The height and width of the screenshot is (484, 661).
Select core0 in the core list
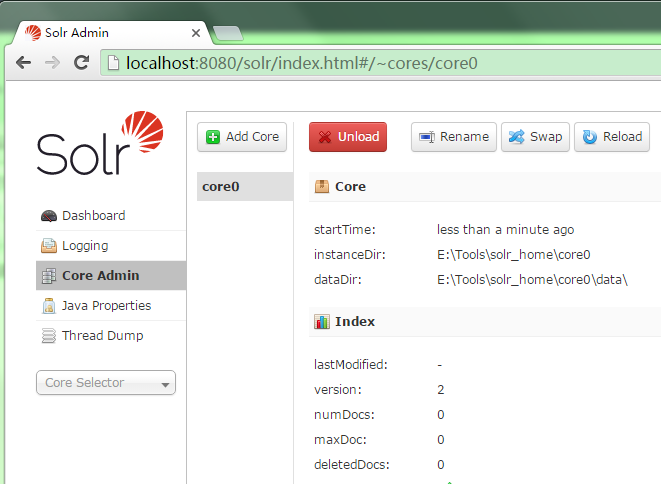click(245, 186)
